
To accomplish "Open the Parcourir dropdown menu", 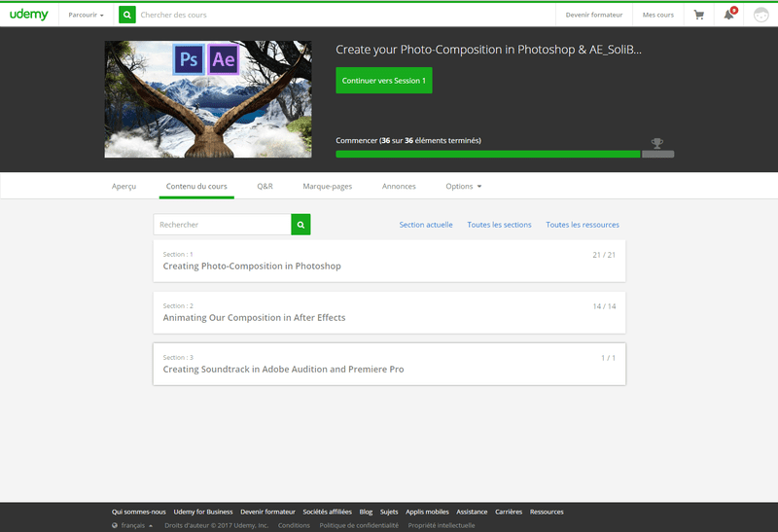I will (x=86, y=15).
